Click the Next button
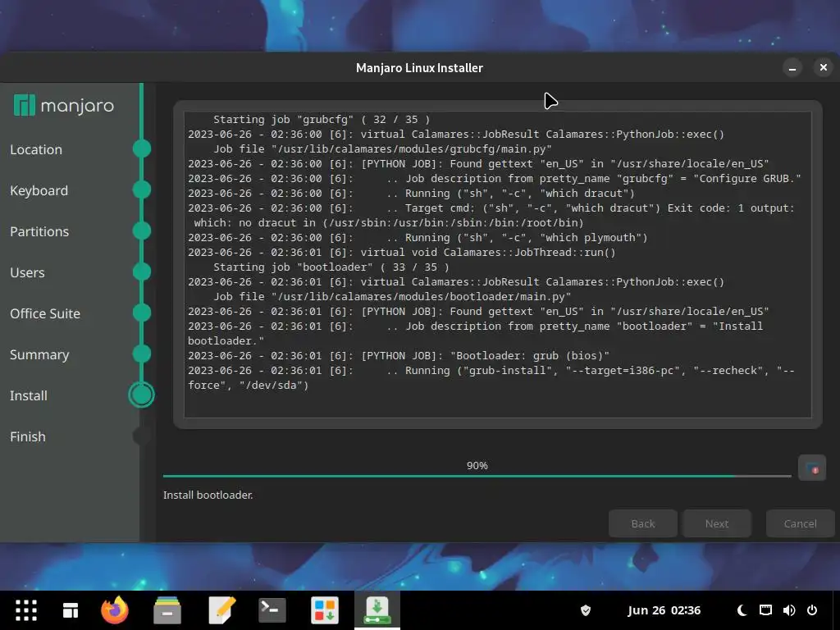Screen dimensions: 840x630 tap(717, 523)
